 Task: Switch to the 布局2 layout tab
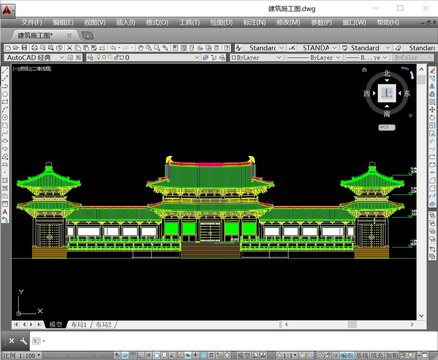104,324
